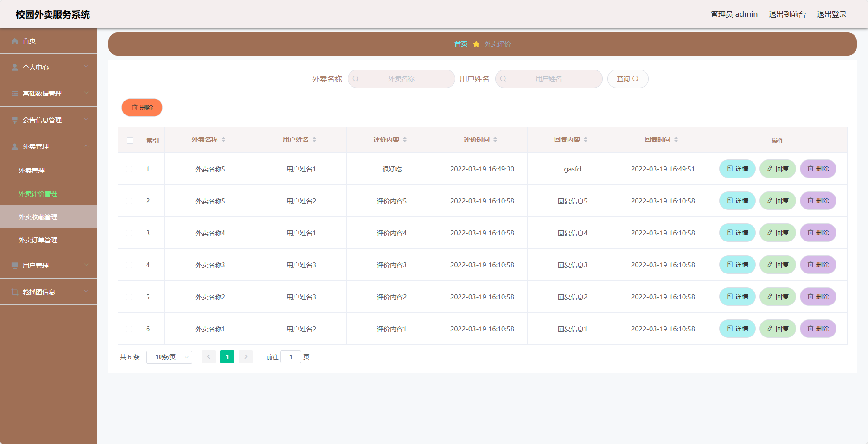
Task: Click 退出登录 link
Action: pyautogui.click(x=832, y=14)
